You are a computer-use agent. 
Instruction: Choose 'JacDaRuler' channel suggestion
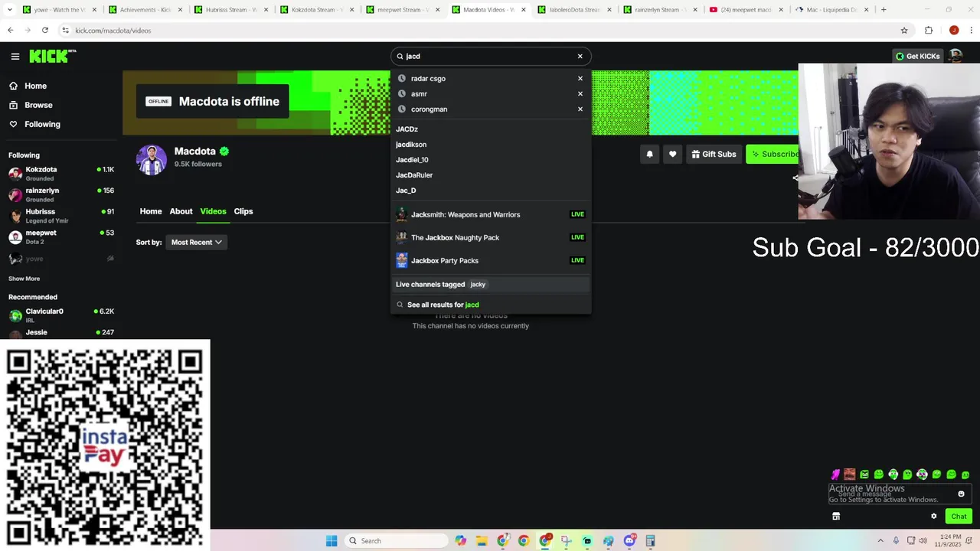414,175
